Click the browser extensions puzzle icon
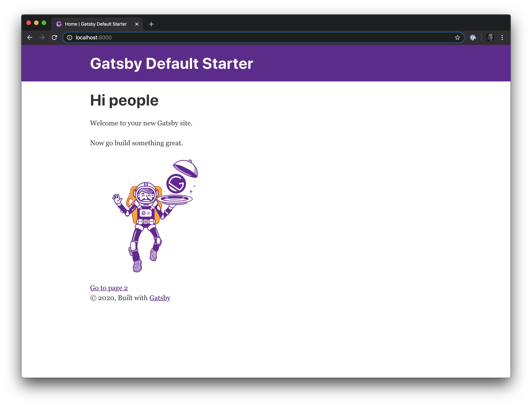The image size is (532, 406). coord(473,37)
